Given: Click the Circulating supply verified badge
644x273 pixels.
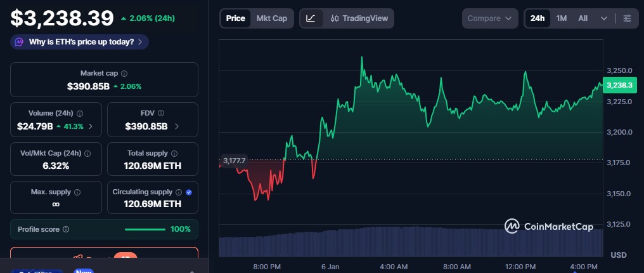Looking at the screenshot, I should 189,192.
